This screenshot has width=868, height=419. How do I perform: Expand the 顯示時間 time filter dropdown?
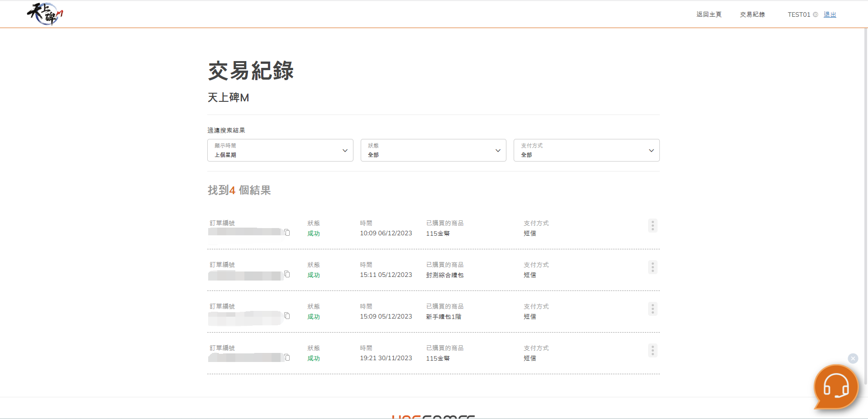[x=280, y=150]
